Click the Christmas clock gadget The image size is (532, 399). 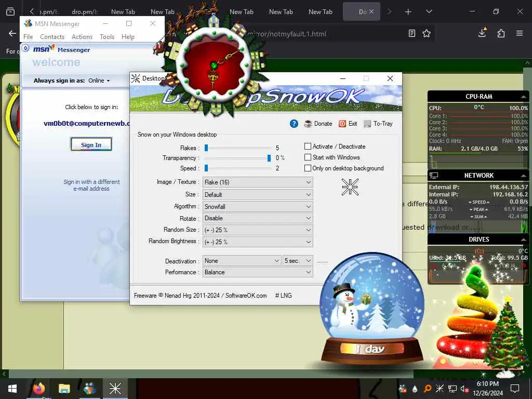coord(213,64)
